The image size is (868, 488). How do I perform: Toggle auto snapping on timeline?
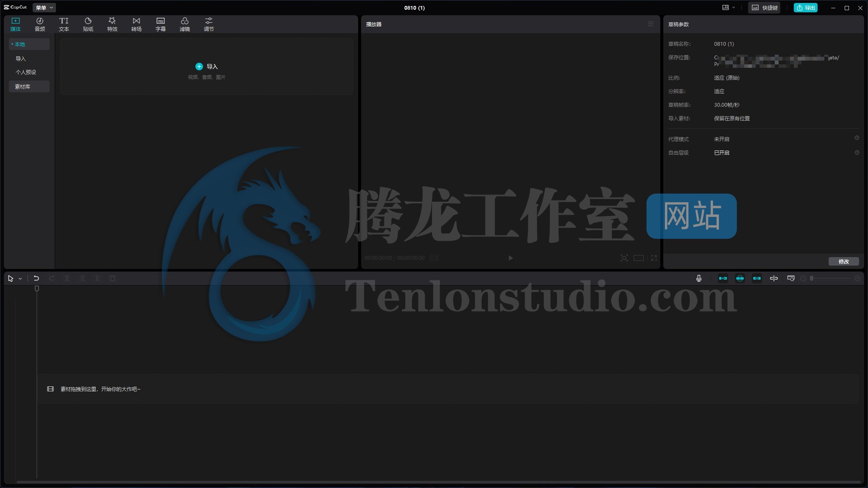pyautogui.click(x=740, y=278)
